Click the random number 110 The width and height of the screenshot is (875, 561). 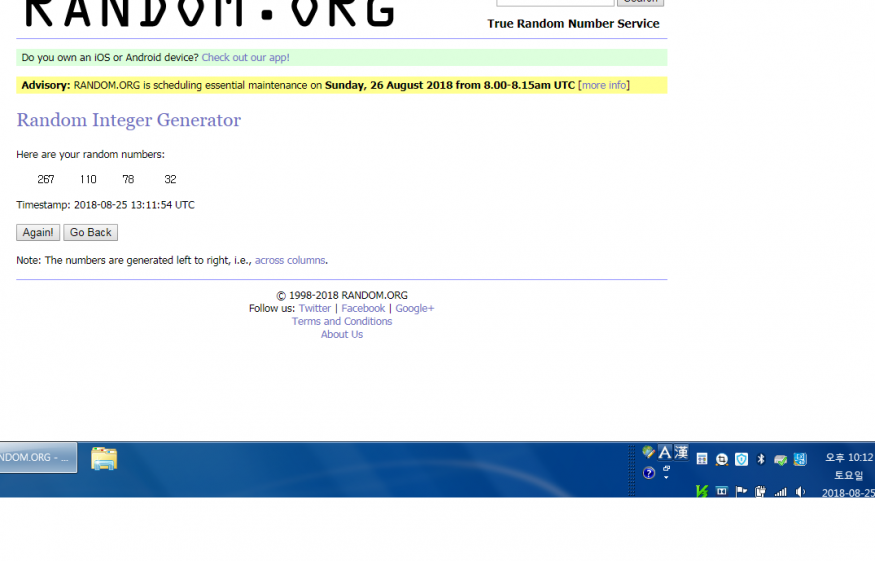tap(88, 179)
